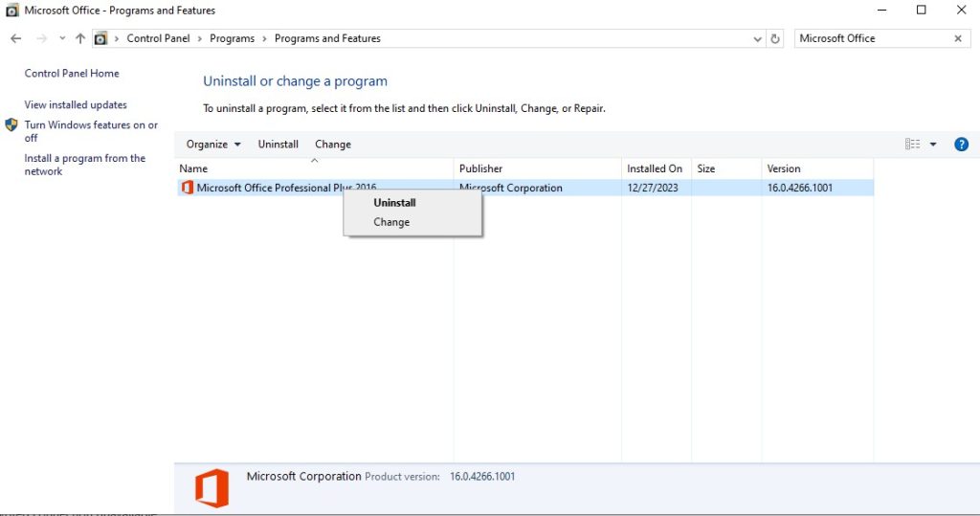Open View installed updates link
Screen dimensions: 980x516
(x=76, y=104)
